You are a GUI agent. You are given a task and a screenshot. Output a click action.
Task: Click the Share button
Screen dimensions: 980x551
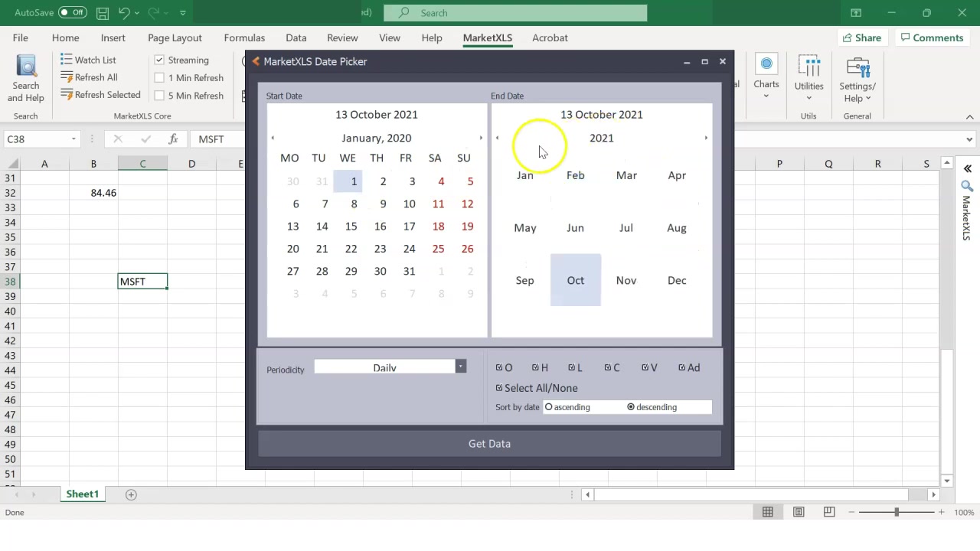click(x=861, y=37)
